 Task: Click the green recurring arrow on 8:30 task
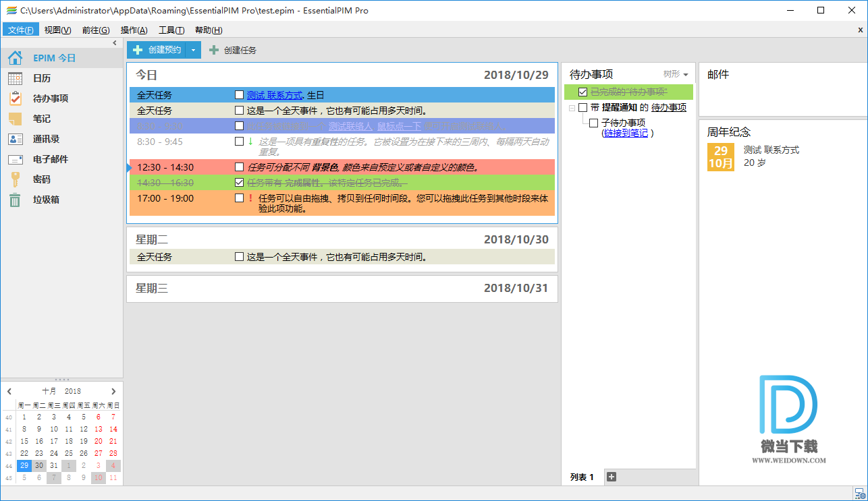[250, 142]
